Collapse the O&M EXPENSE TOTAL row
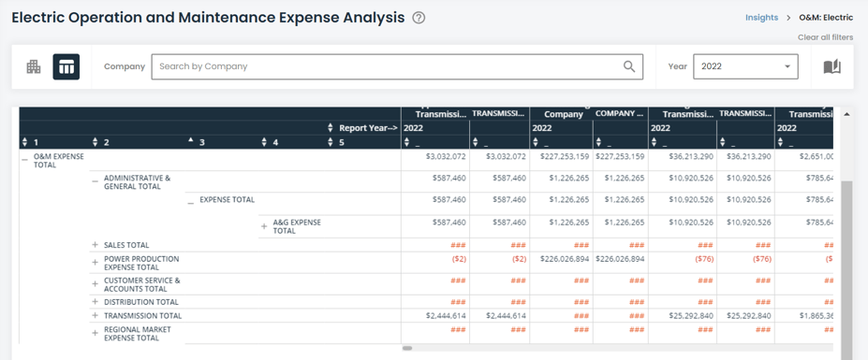The height and width of the screenshot is (360, 868). (x=24, y=159)
